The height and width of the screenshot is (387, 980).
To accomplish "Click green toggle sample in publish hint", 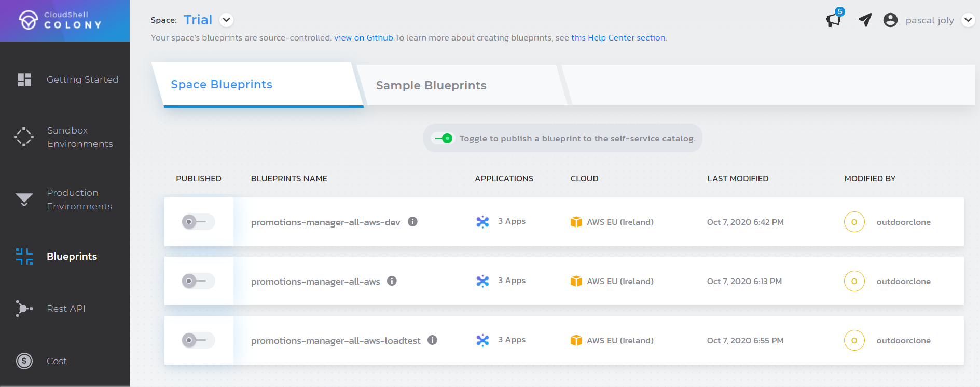I will pos(444,138).
